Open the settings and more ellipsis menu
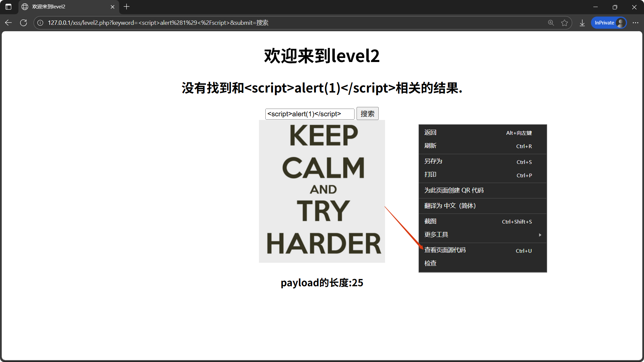Image resolution: width=644 pixels, height=362 pixels. (x=635, y=23)
